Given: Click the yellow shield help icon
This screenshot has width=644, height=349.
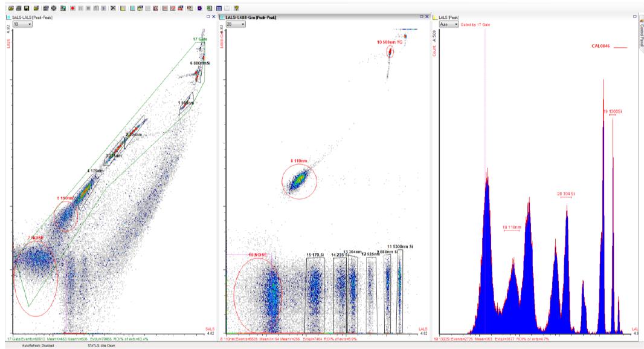Looking at the screenshot, I should pyautogui.click(x=237, y=8).
